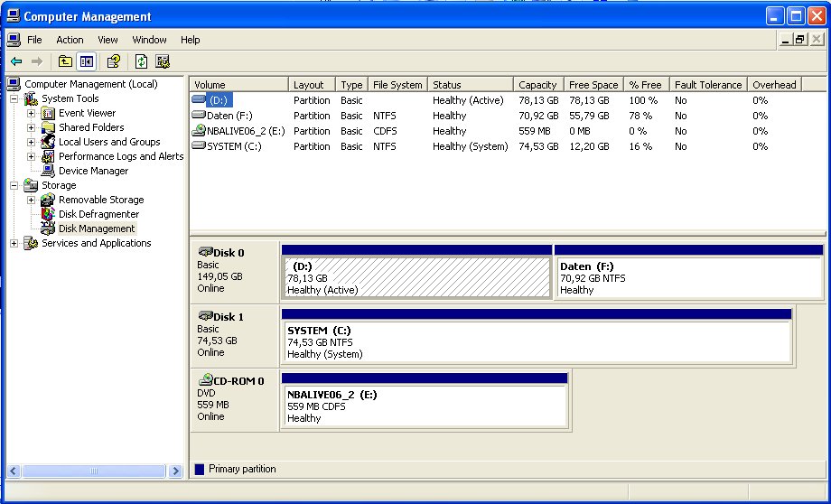
Task: Sort by the Overhead column header
Action: (774, 85)
